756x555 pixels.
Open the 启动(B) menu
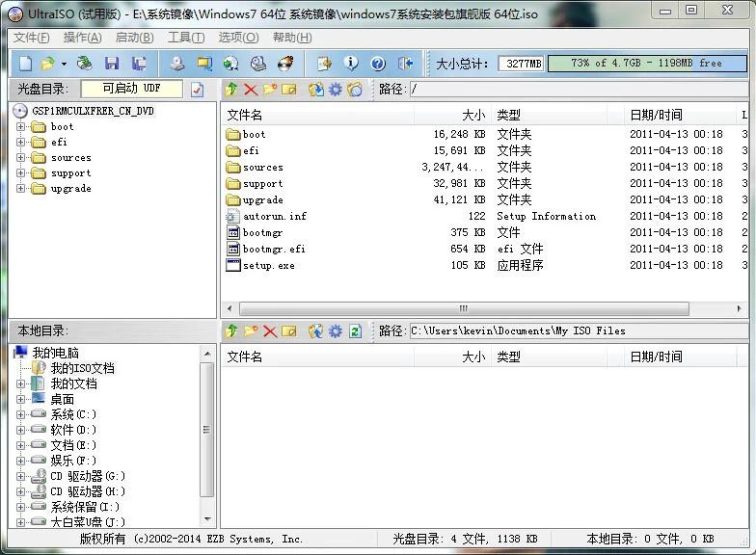pos(135,38)
